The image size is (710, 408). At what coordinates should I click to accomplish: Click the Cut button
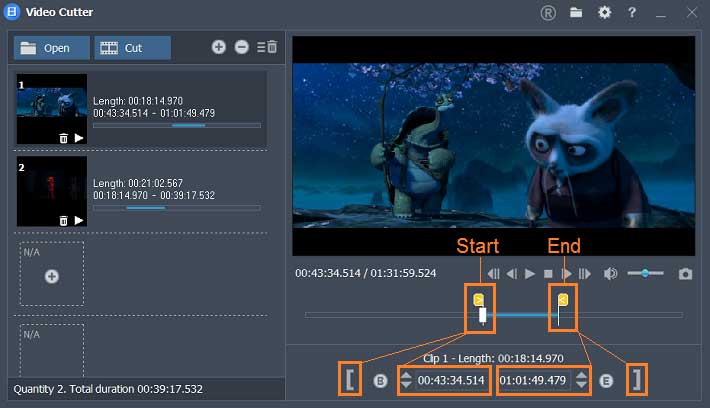133,48
